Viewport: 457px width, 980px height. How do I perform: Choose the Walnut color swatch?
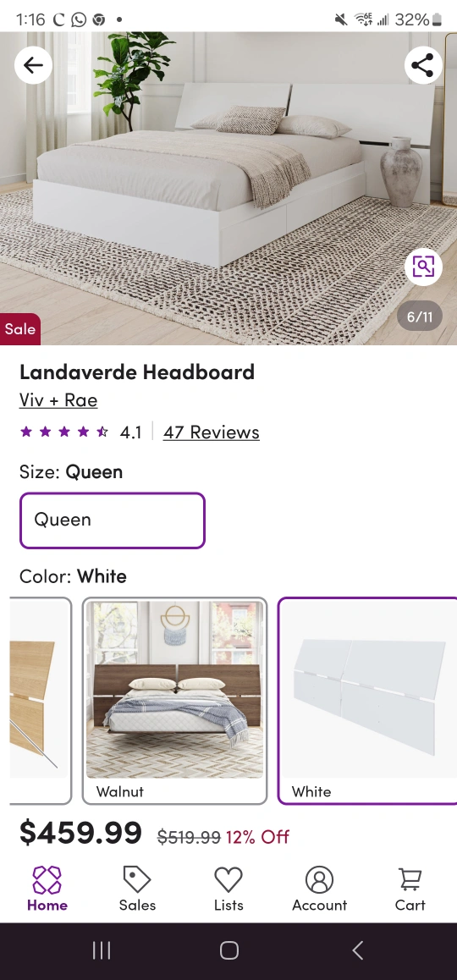(x=175, y=701)
